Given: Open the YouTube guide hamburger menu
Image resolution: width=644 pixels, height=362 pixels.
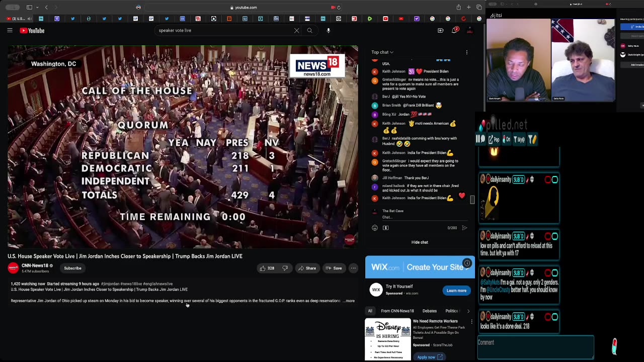Looking at the screenshot, I should (x=10, y=31).
